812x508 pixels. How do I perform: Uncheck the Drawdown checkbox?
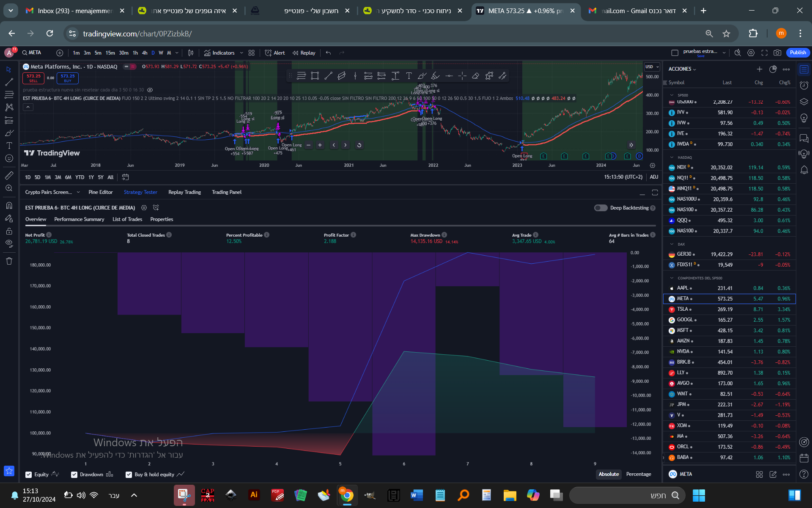tap(74, 475)
